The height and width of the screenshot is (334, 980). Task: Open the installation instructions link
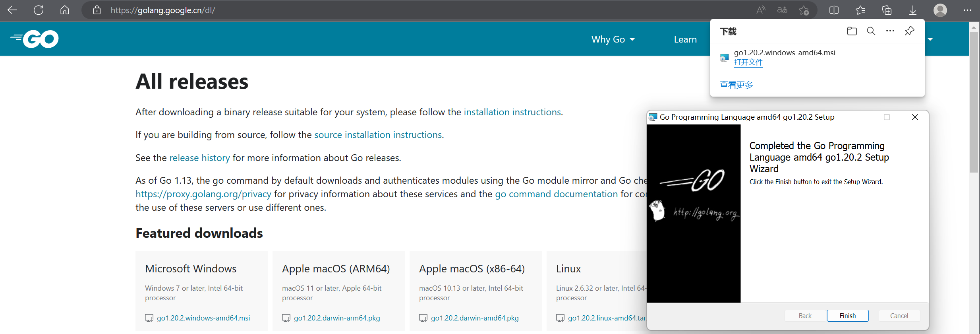512,112
